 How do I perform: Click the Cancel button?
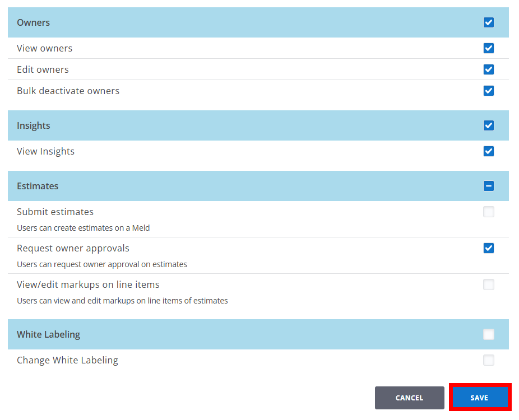(409, 398)
